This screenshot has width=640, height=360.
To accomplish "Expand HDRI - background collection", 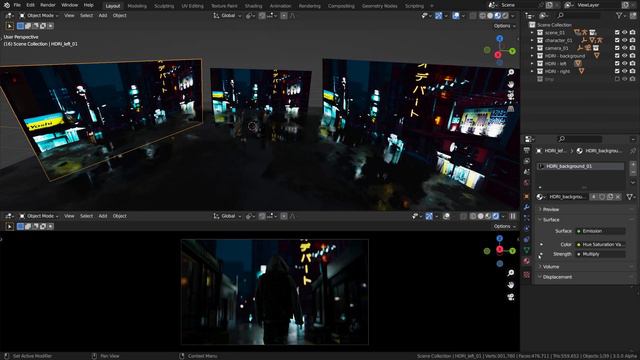I will coord(532,56).
